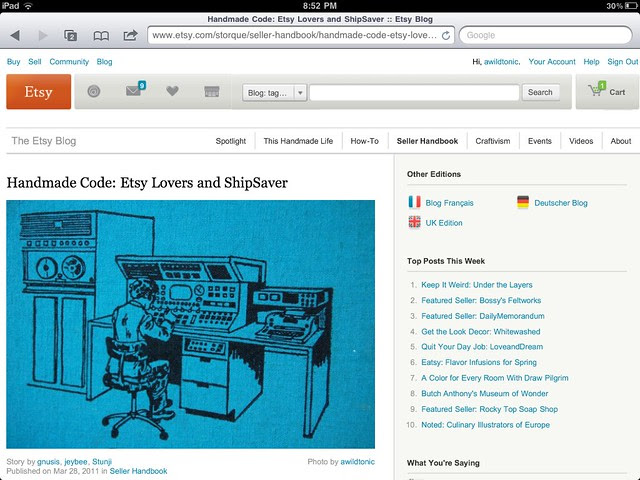Viewport: 640px width, 480px height.
Task: Open the Craftivism tab
Action: 493,141
